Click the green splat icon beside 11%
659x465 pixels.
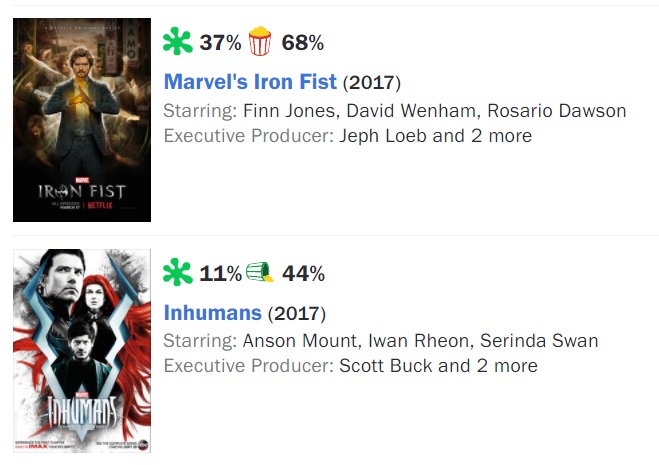pyautogui.click(x=178, y=272)
